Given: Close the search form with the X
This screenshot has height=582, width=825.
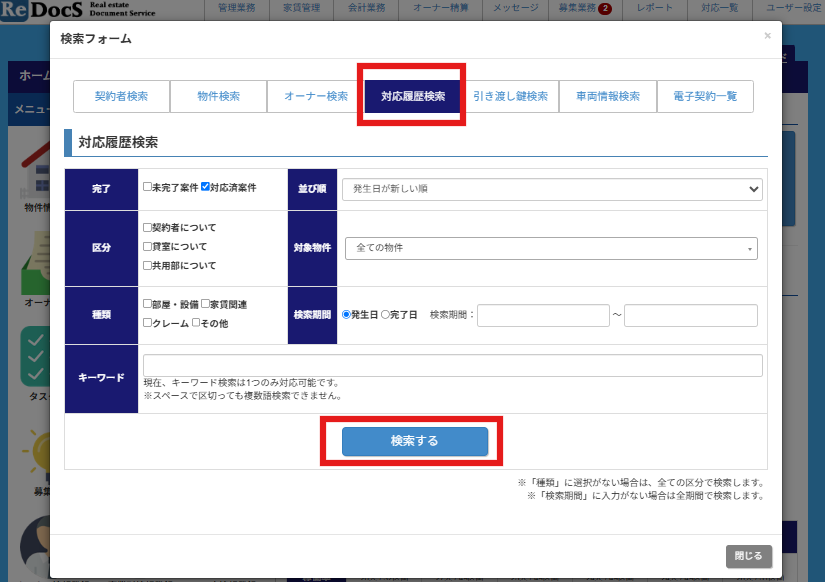Looking at the screenshot, I should [767, 36].
